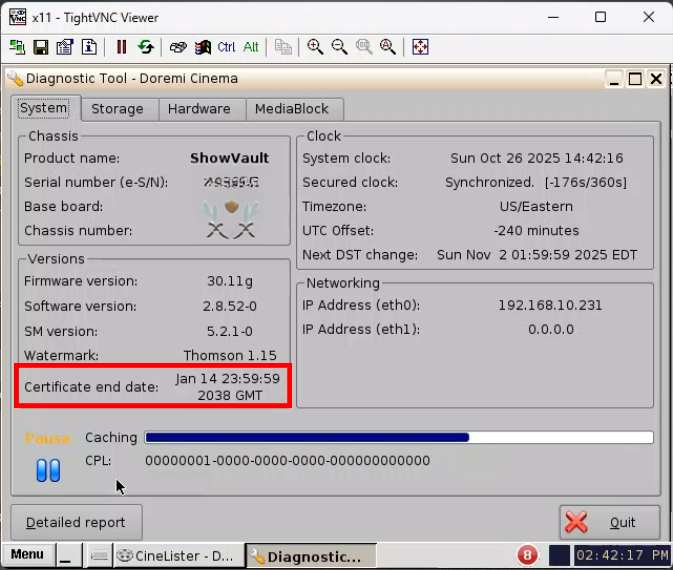This screenshot has height=570, width=673.
Task: Click the Caching progress bar
Action: pos(398,437)
